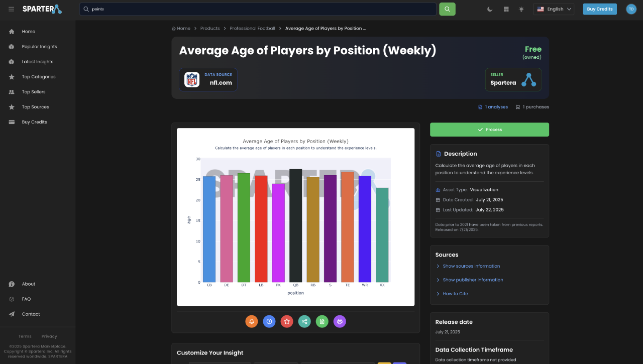Click the green Process button
The height and width of the screenshot is (364, 643).
point(489,129)
